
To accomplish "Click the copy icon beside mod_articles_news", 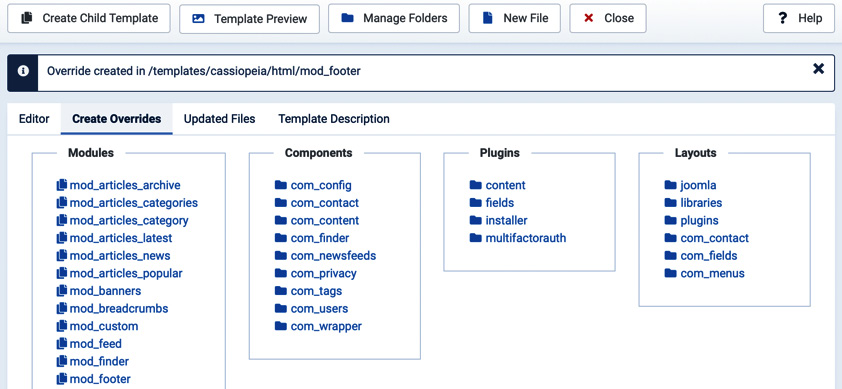I will [x=62, y=255].
